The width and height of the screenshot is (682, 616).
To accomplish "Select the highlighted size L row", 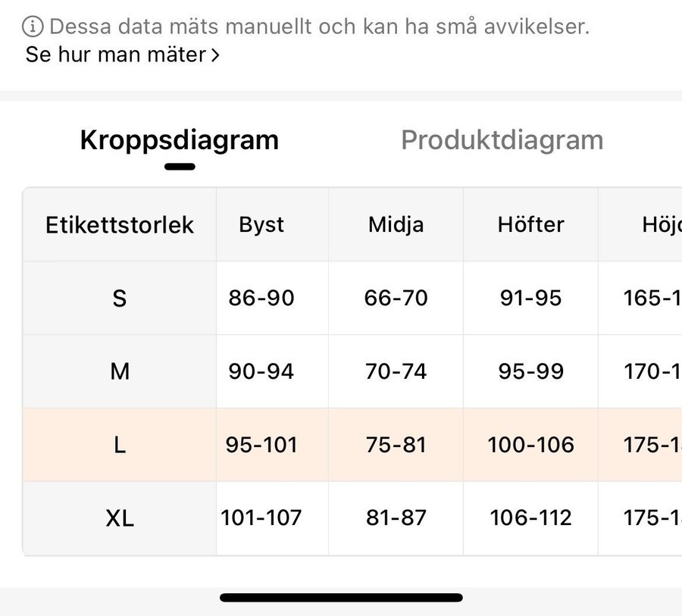I will pos(120,445).
